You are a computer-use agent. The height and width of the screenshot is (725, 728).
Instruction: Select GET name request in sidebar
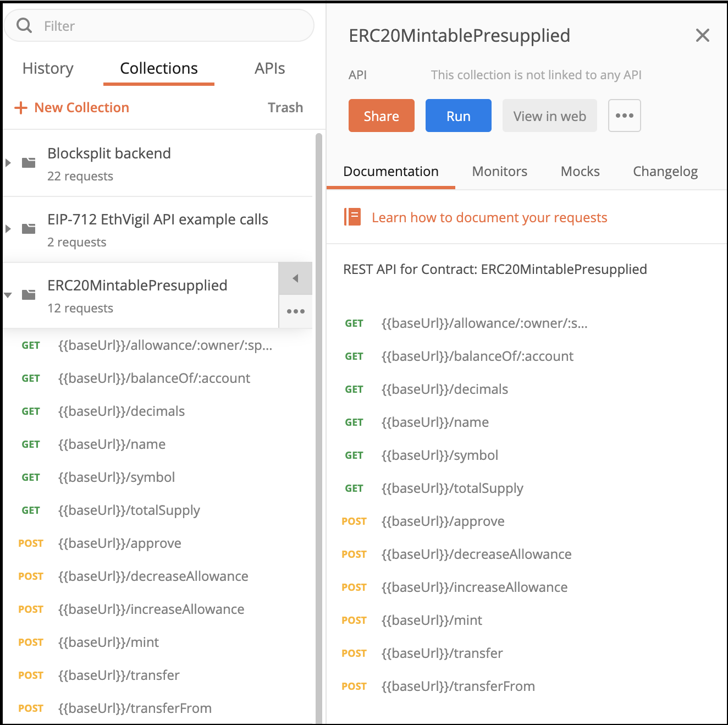click(157, 444)
